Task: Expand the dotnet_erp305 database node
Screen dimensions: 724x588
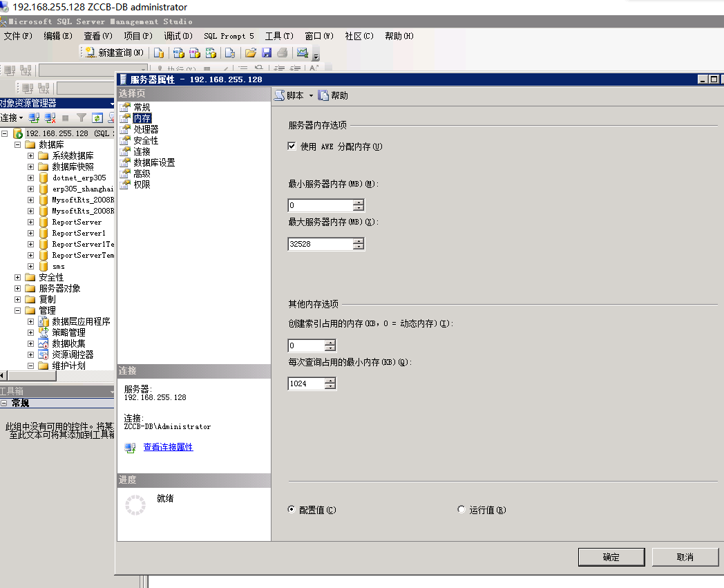Action: click(x=30, y=178)
